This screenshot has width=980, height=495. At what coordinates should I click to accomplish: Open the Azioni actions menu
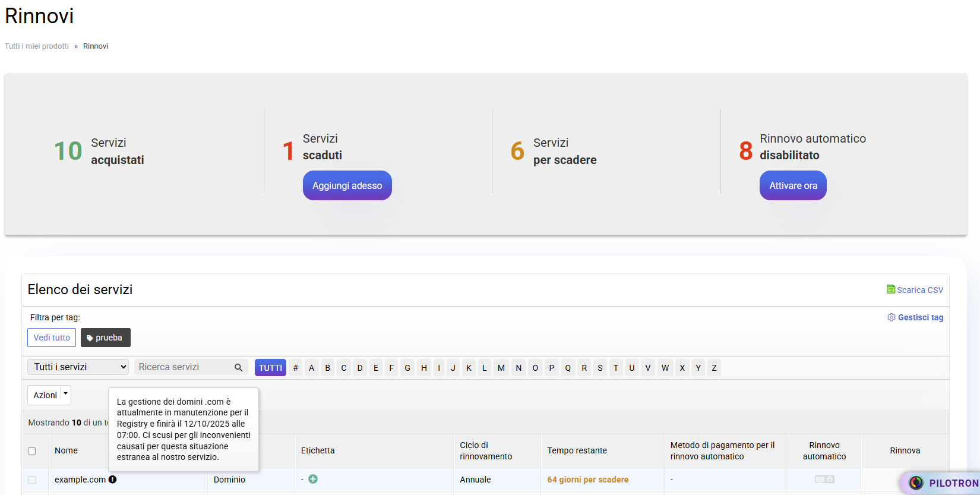pyautogui.click(x=45, y=395)
